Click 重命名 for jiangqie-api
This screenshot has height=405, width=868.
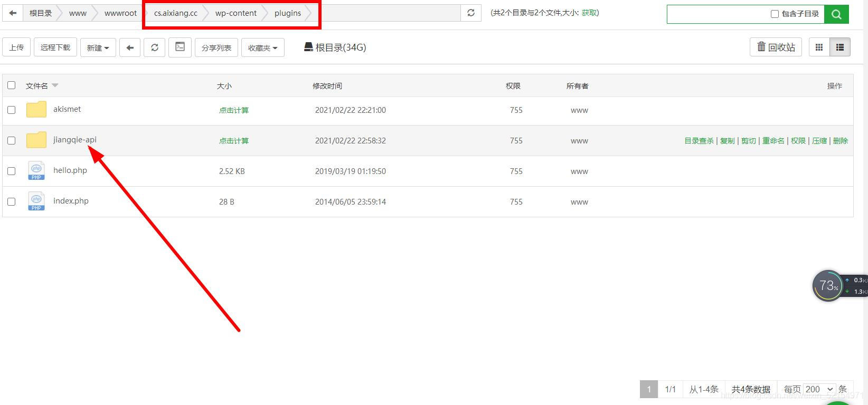773,141
